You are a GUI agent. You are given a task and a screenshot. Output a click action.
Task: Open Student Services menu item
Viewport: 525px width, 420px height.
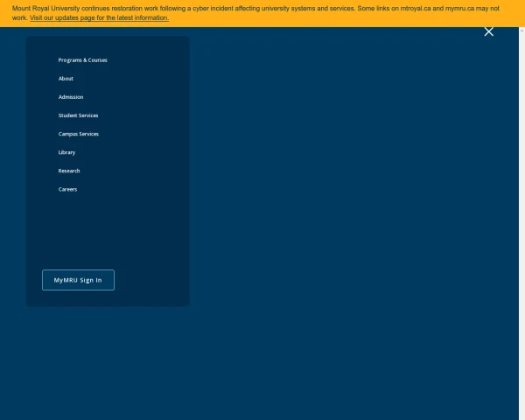[x=78, y=115]
